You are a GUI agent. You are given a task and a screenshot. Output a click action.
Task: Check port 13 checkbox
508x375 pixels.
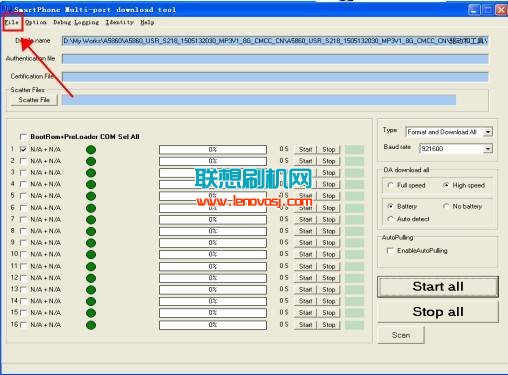click(23, 290)
